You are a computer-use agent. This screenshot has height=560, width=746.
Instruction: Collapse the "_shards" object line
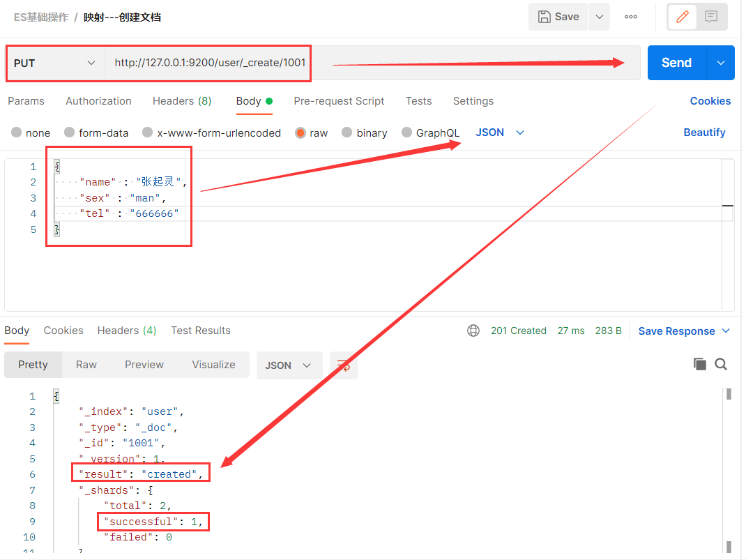click(x=116, y=490)
